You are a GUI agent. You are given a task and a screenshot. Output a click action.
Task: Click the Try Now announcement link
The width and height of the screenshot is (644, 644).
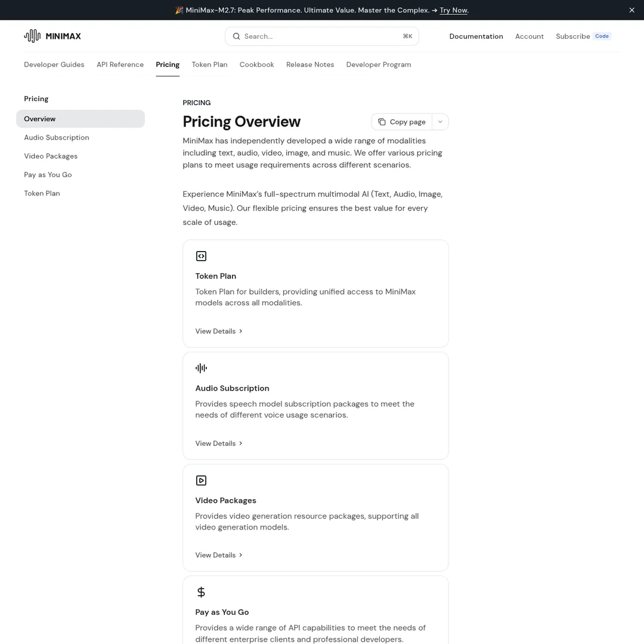tap(453, 10)
